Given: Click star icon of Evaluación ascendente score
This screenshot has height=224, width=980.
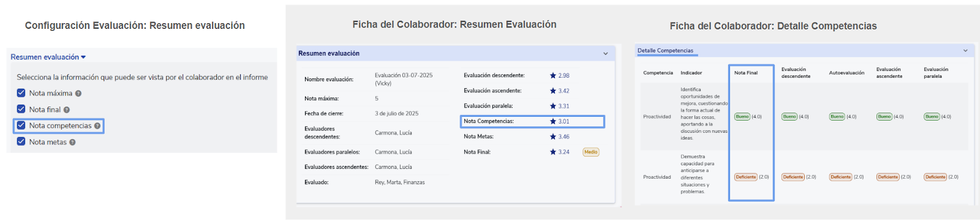Looking at the screenshot, I should 553,91.
